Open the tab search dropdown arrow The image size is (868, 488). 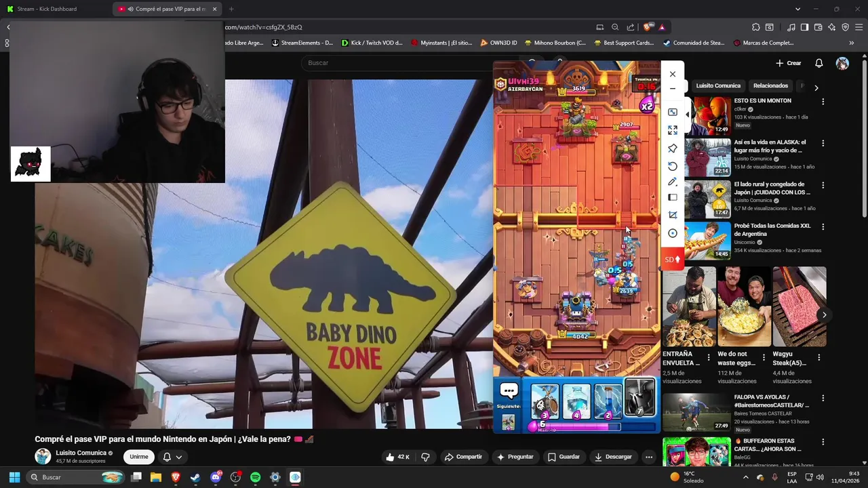[797, 9]
